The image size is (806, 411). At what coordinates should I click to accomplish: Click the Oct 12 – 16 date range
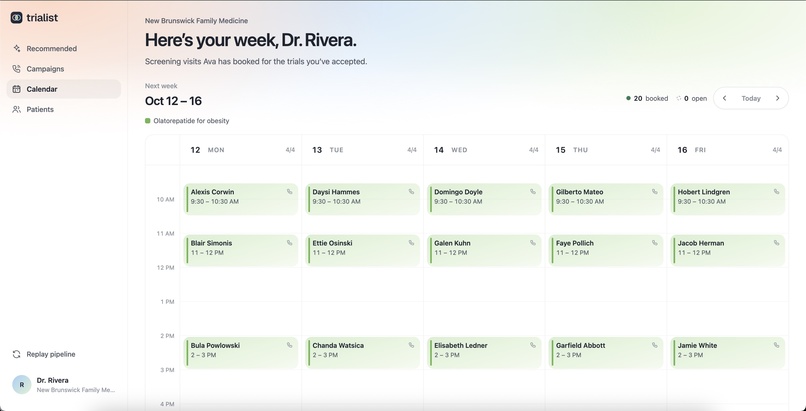pos(173,101)
